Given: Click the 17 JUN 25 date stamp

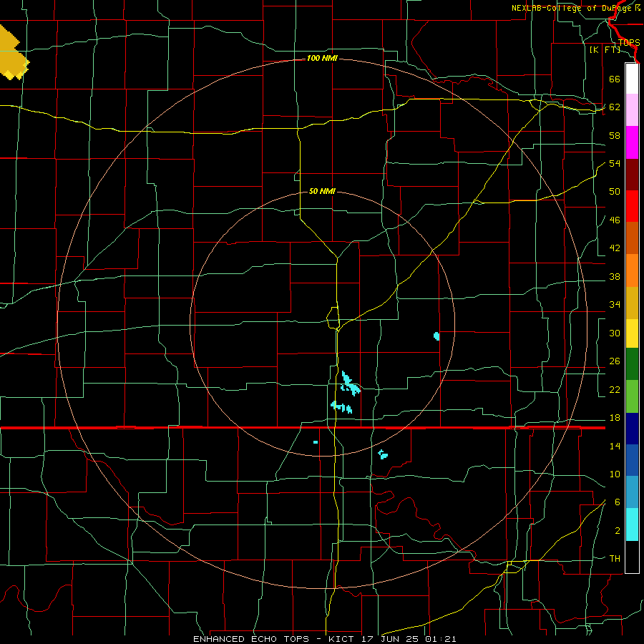Looking at the screenshot, I should point(391,639).
